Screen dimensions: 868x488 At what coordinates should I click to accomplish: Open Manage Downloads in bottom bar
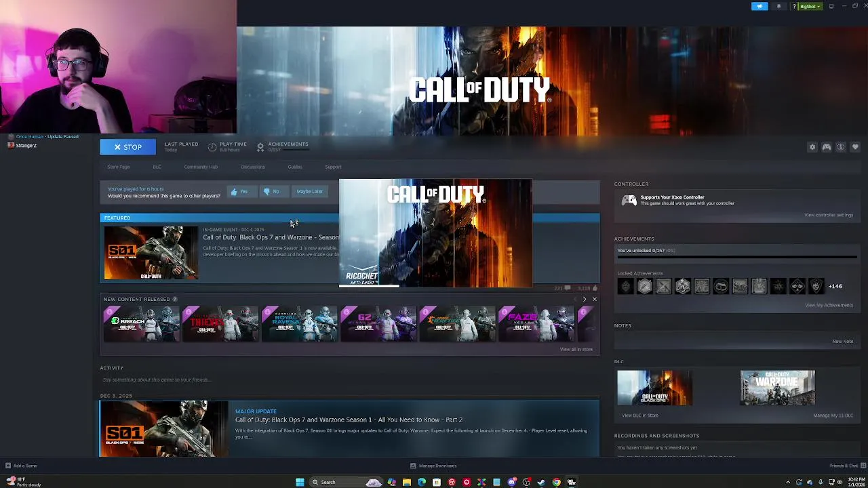coord(434,466)
